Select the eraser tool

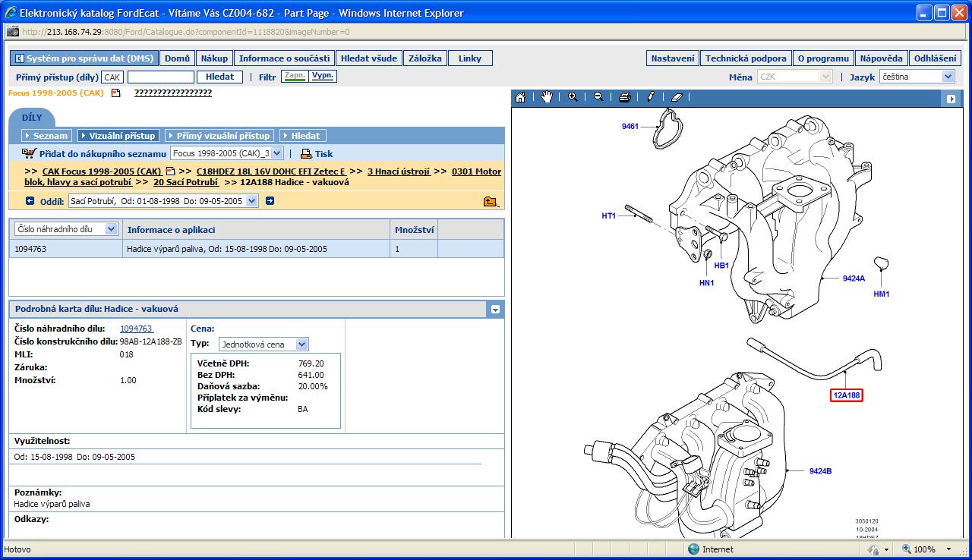pyautogui.click(x=677, y=98)
